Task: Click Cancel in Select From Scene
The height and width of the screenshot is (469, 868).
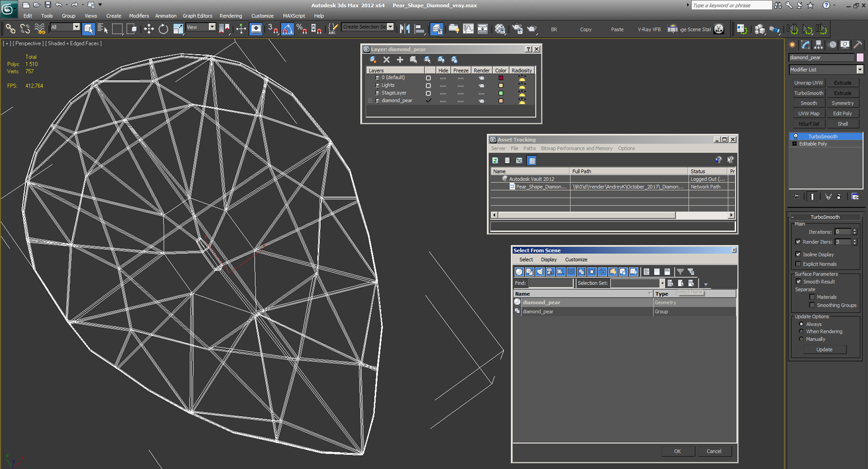Action: (714, 451)
